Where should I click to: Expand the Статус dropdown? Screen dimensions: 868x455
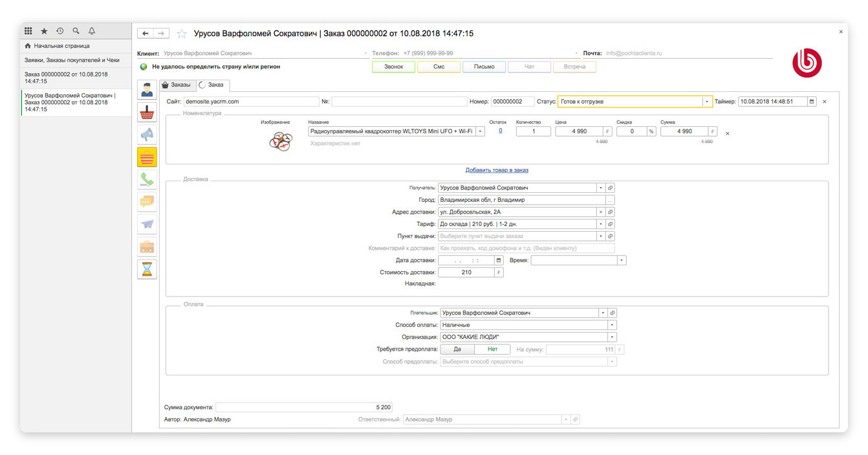[706, 102]
